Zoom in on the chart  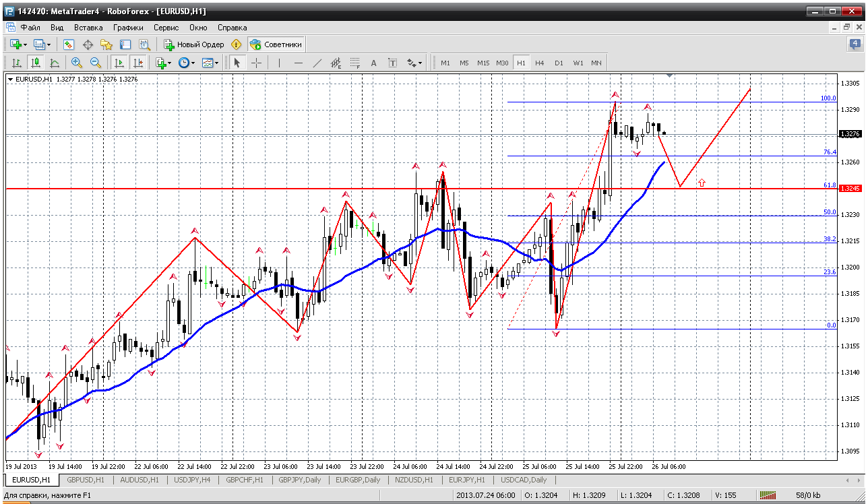(77, 63)
